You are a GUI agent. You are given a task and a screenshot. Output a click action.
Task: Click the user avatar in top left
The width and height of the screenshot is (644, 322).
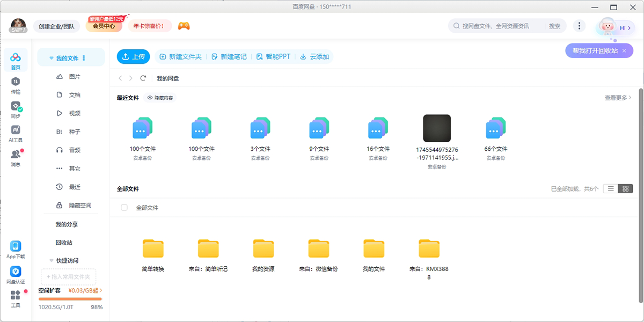(19, 26)
